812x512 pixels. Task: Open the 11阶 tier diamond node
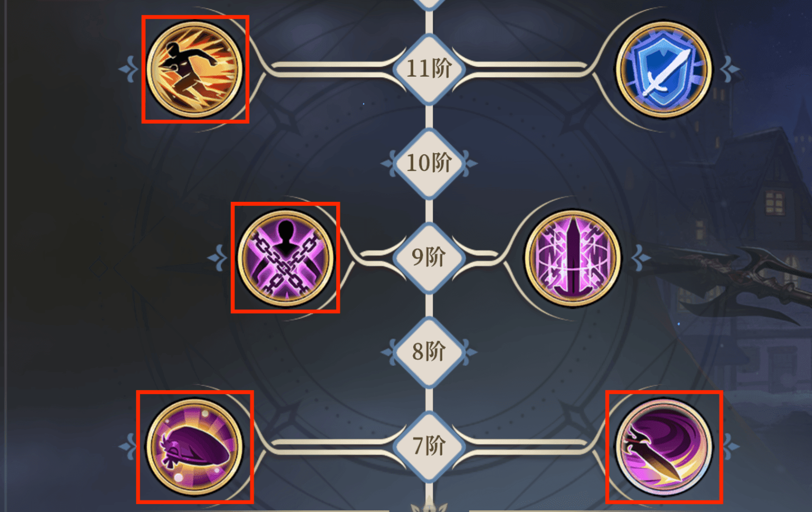[429, 69]
